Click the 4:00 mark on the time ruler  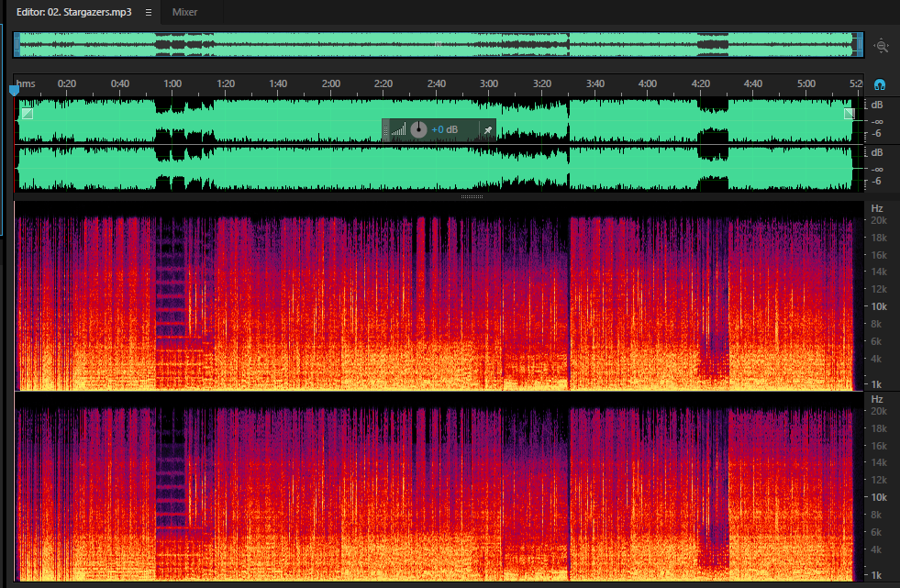648,83
